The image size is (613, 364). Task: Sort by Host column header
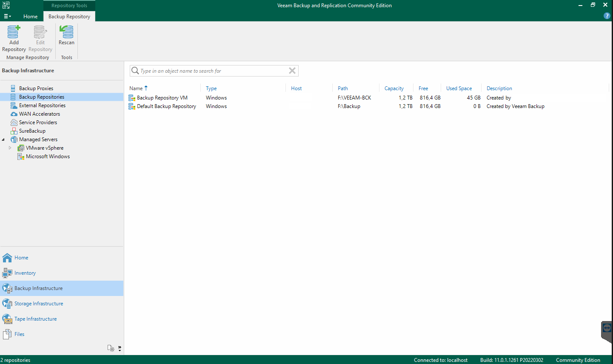click(x=296, y=88)
